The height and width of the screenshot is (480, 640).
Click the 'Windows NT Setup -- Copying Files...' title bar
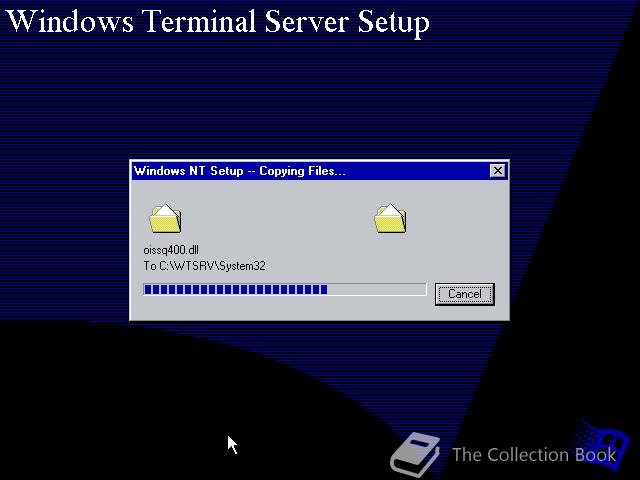coord(320,171)
